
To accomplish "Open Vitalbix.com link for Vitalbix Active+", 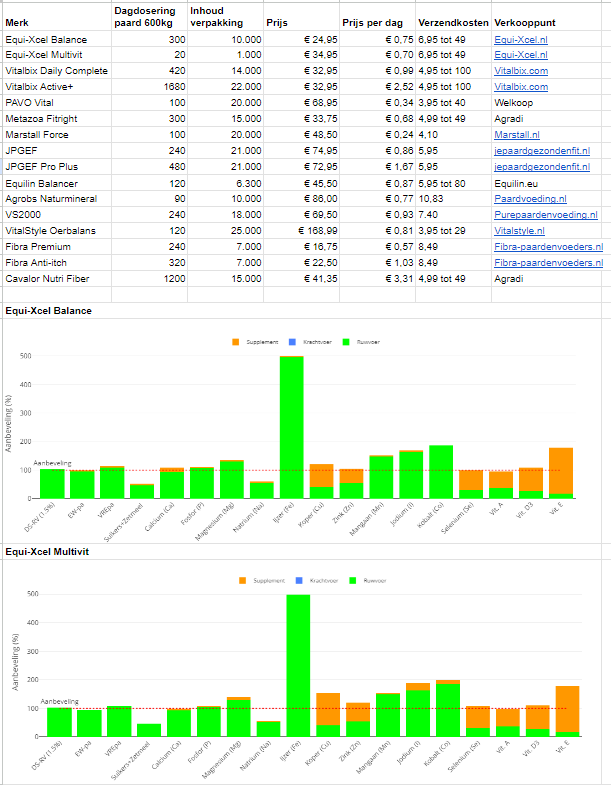I will (521, 87).
